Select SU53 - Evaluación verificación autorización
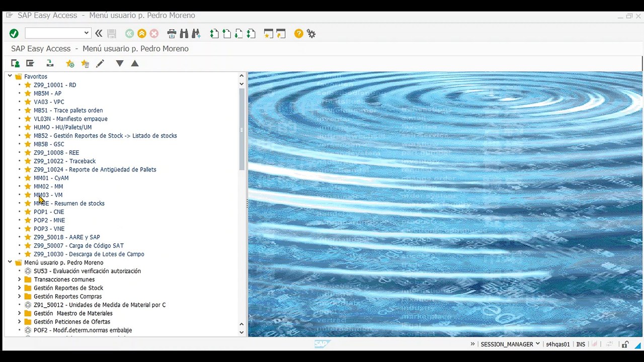 point(87,271)
